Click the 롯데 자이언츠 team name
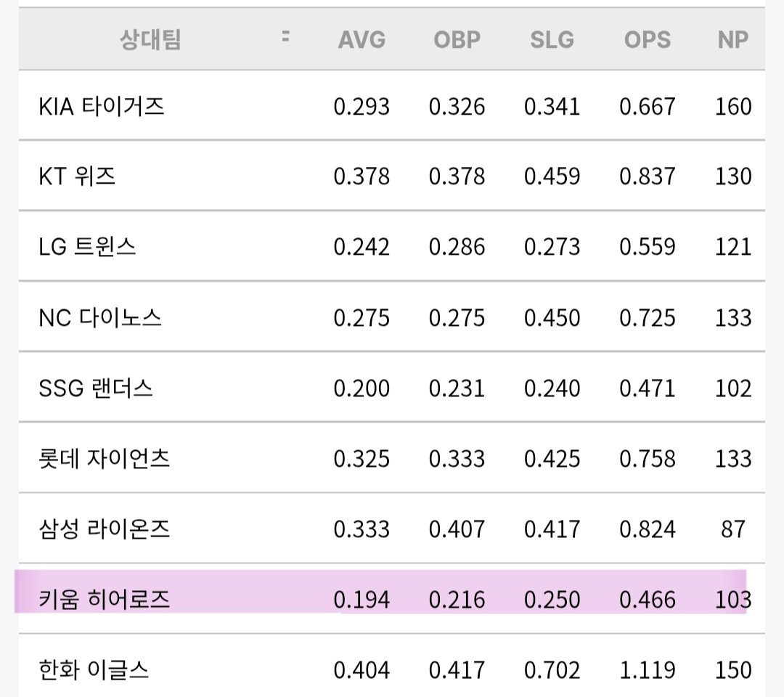Viewport: 784px width, 697px height. (105, 459)
